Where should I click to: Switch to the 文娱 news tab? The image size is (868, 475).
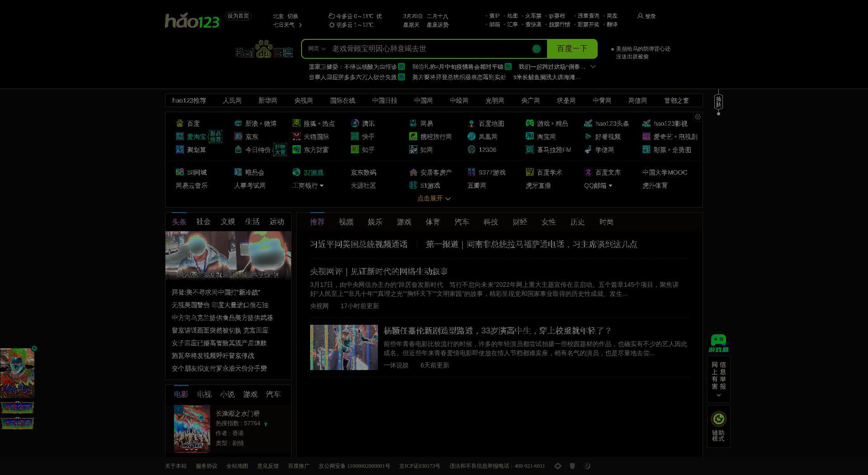click(x=227, y=221)
